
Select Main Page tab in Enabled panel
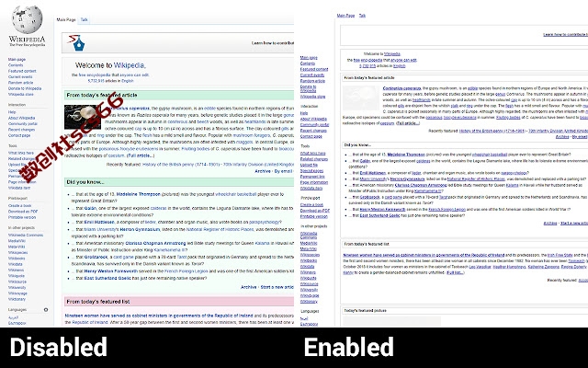click(x=345, y=16)
